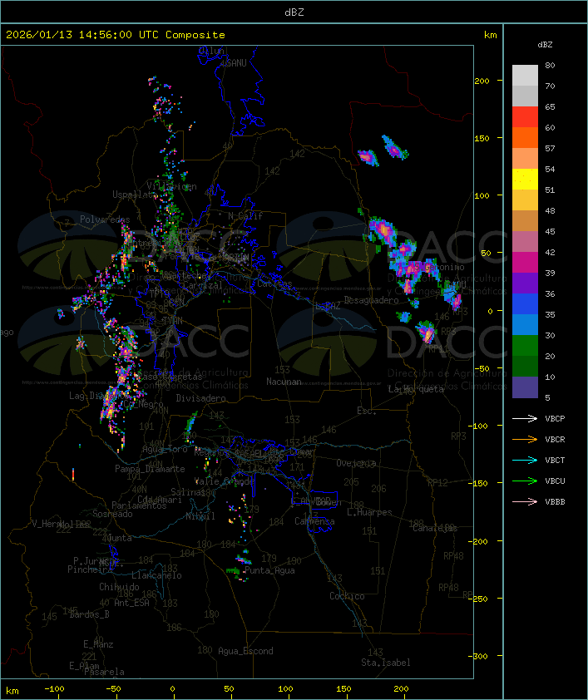Click the Pampa_Diamante map label

[x=150, y=469]
